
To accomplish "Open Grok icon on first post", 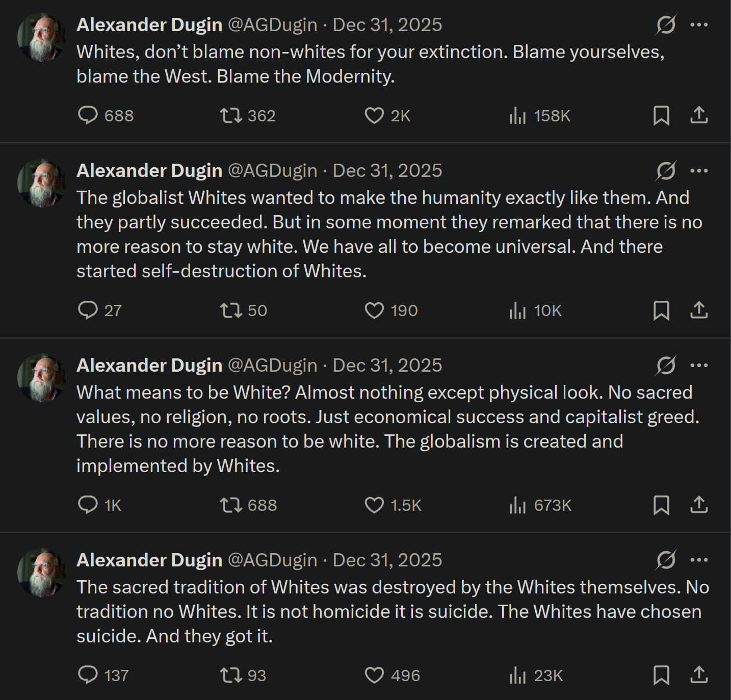I will [x=666, y=24].
